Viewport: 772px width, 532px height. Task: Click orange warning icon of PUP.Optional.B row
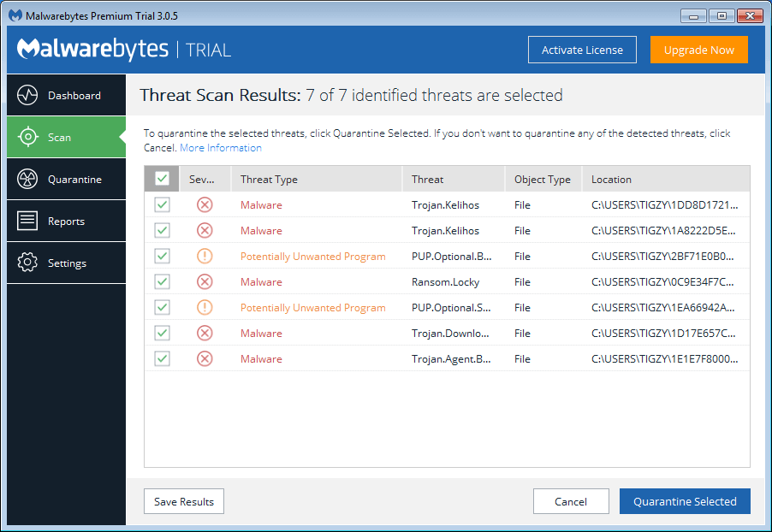[x=205, y=256]
